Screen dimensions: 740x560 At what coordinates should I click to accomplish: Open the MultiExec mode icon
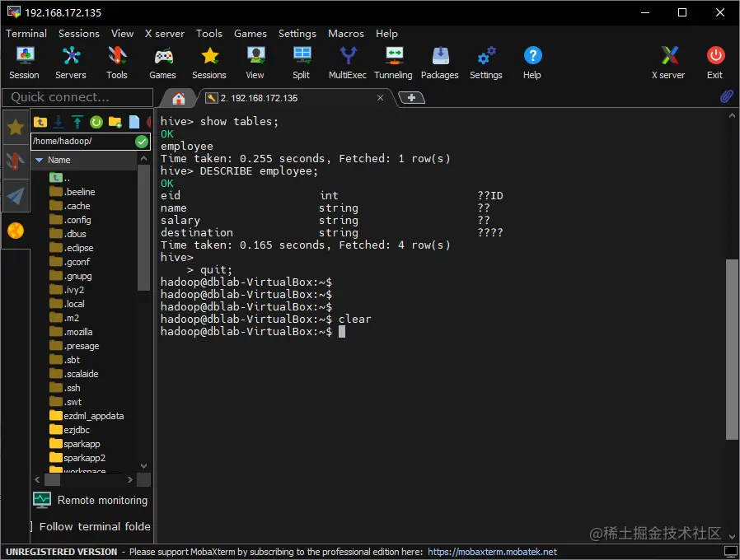pyautogui.click(x=348, y=63)
